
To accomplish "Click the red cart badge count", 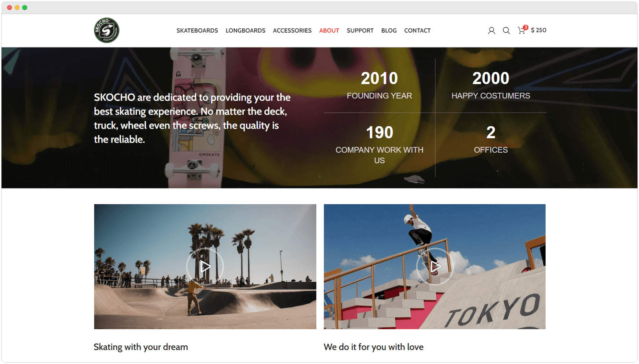I will 526,27.
